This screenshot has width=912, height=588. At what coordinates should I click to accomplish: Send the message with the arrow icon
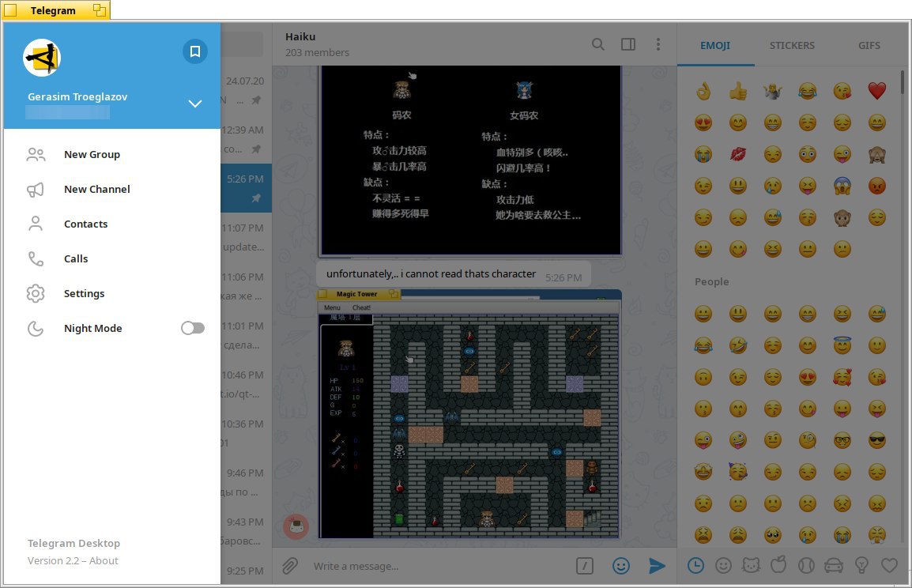(x=658, y=566)
